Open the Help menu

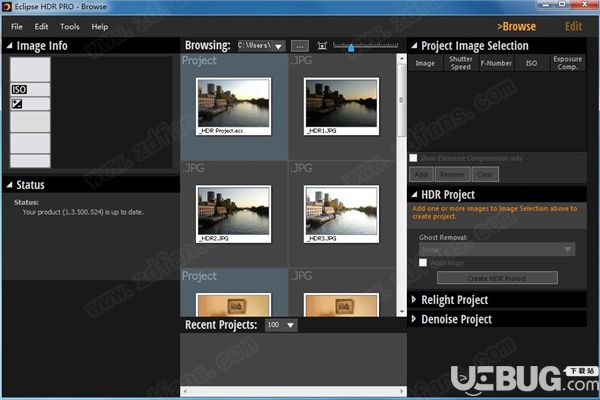(x=99, y=27)
